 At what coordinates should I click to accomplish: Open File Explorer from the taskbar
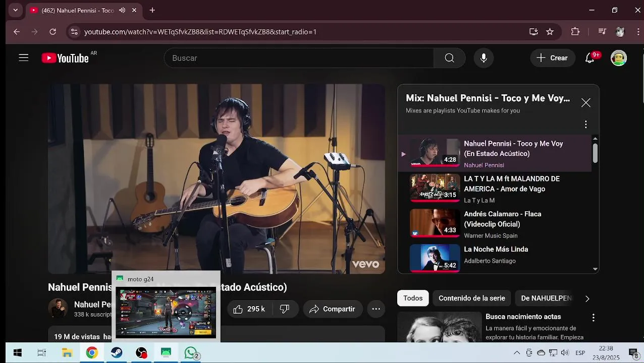pos(67,353)
